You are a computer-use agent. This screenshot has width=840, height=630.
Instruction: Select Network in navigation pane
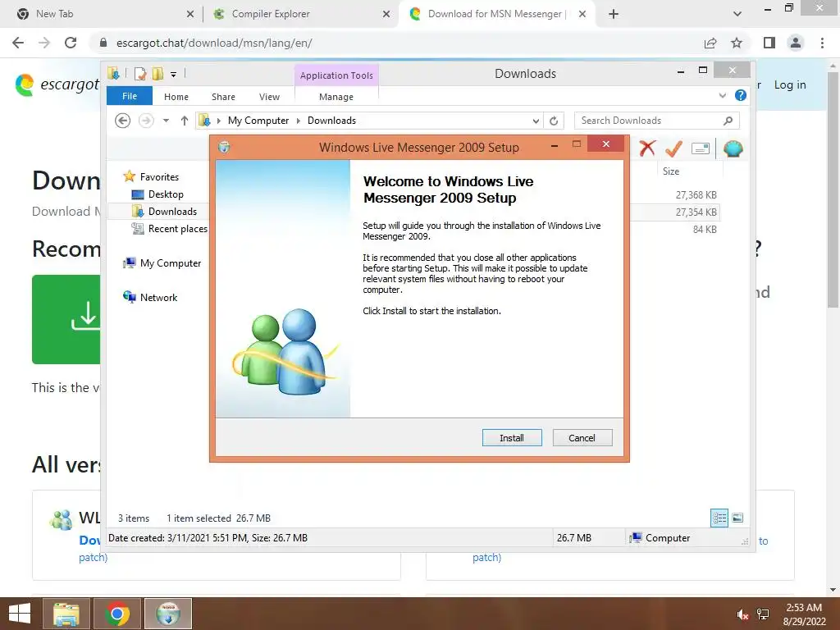(x=158, y=297)
